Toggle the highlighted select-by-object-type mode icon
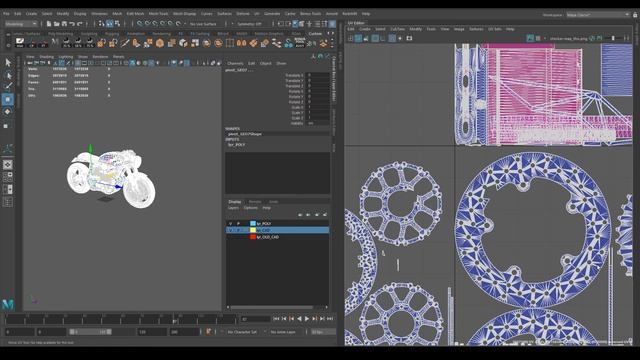This screenshot has height=360, width=640. (x=109, y=24)
